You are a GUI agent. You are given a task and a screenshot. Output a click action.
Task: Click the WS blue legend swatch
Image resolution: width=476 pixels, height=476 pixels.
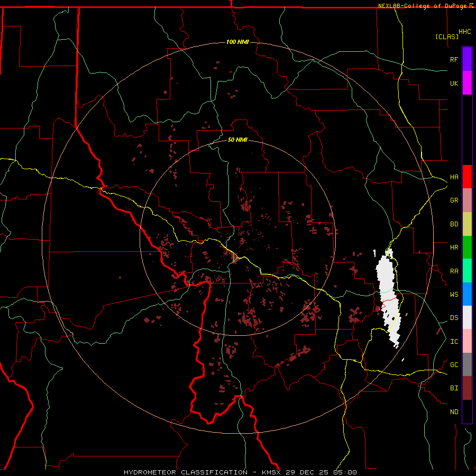(x=467, y=294)
